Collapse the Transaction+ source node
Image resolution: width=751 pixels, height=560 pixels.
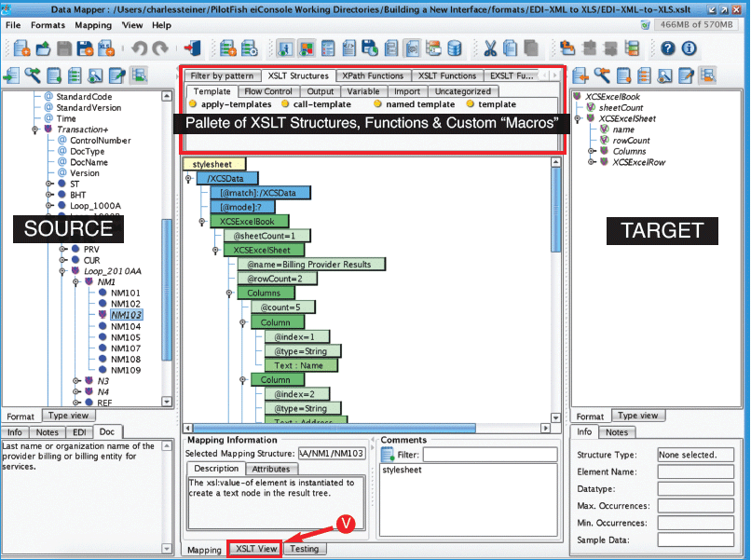coord(35,130)
